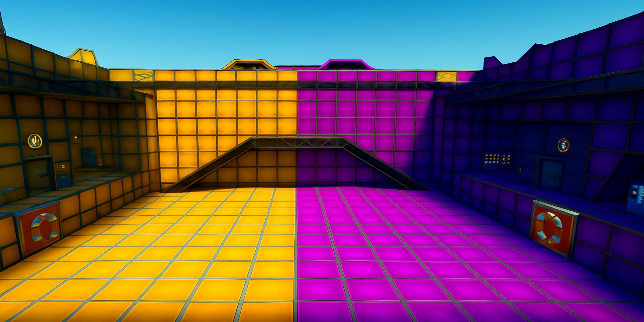Screen dimensions: 644x322
Task: Click the blue vending machine at the purple side's edge
Action: (x=636, y=197)
